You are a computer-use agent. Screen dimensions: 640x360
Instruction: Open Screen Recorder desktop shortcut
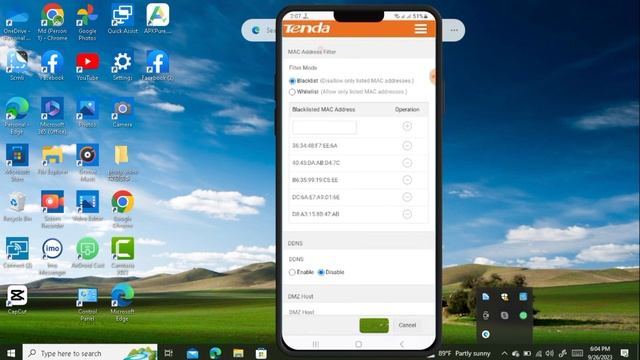(52, 209)
